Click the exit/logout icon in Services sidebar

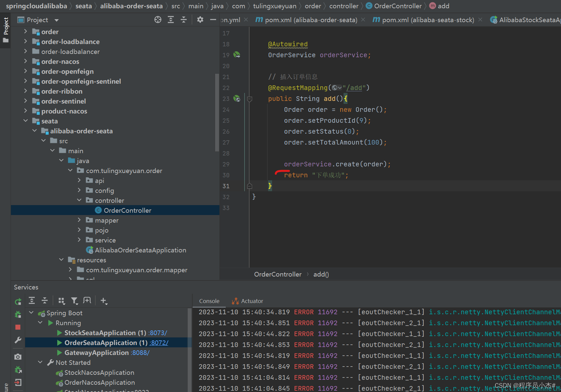18,383
